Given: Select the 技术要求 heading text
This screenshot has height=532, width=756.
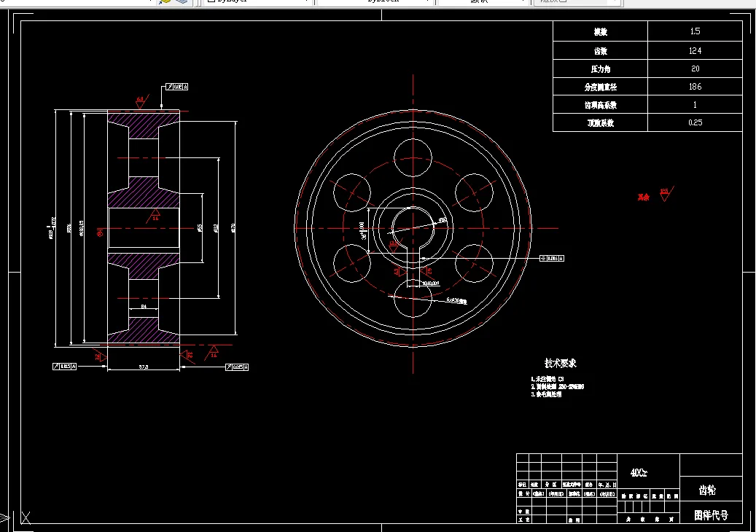Looking at the screenshot, I should pos(560,364).
